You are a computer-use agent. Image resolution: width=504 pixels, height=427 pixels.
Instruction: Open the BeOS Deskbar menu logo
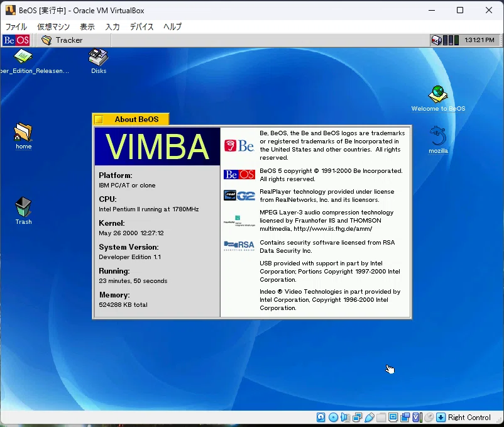click(x=16, y=40)
